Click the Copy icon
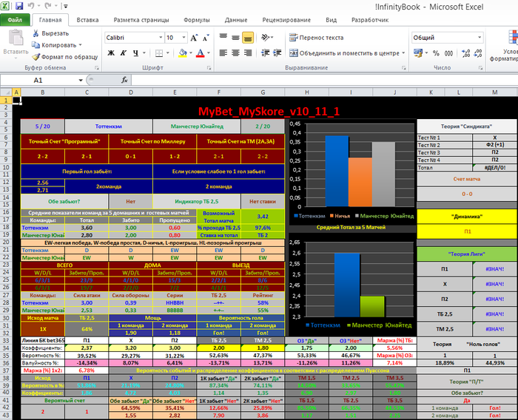The width and height of the screenshot is (518, 420). click(36, 44)
